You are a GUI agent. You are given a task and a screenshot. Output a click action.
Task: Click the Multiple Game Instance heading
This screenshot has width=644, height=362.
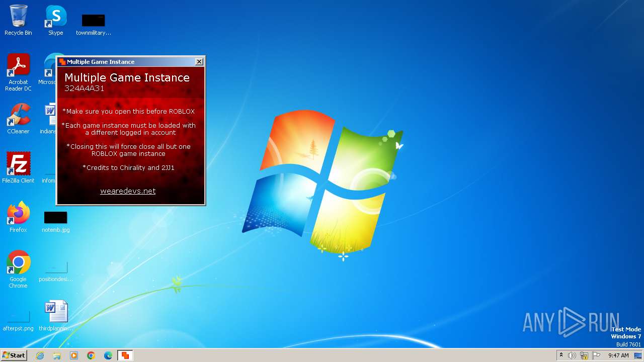pos(127,77)
